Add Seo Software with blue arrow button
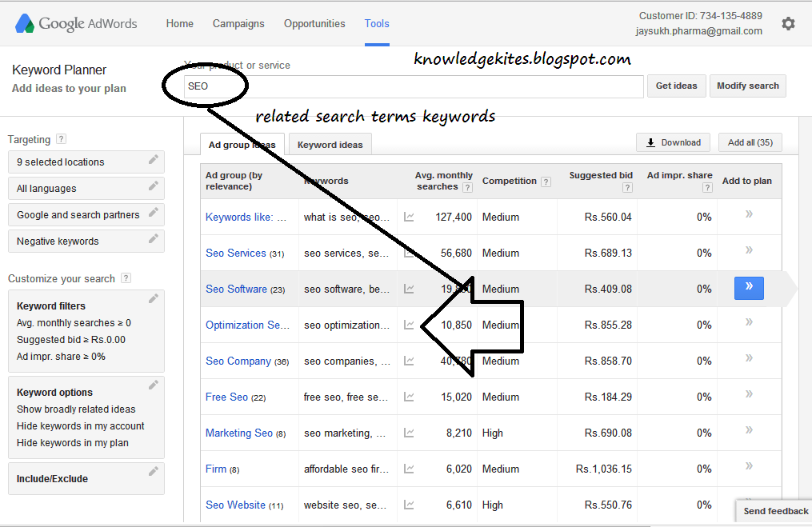 (x=749, y=288)
